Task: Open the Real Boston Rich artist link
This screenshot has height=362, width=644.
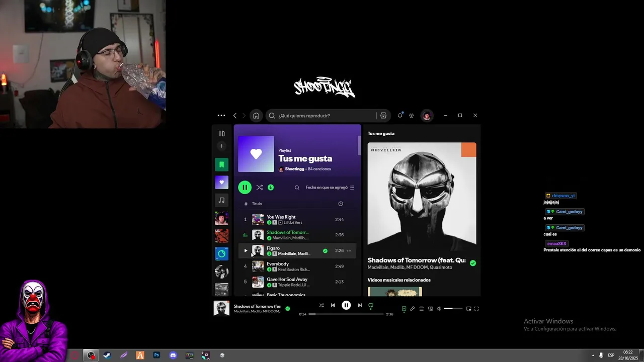Action: 294,269
